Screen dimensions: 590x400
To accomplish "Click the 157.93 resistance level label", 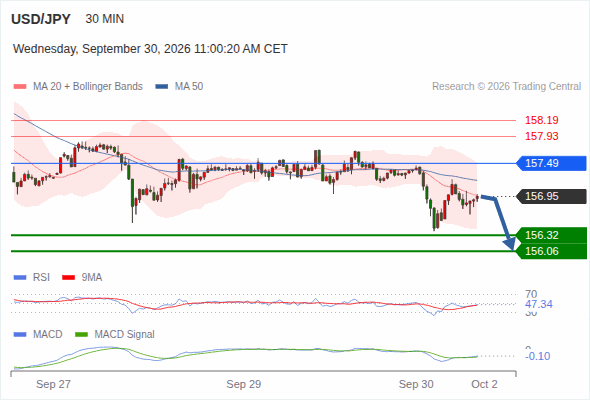I will pos(541,136).
